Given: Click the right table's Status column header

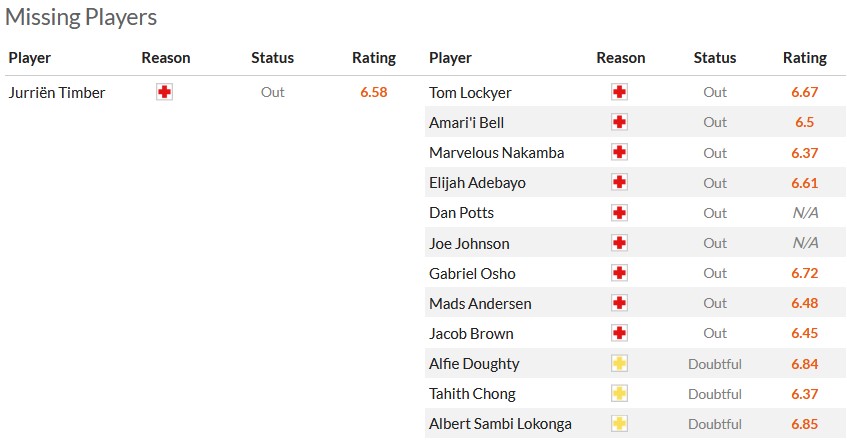Looking at the screenshot, I should click(714, 58).
